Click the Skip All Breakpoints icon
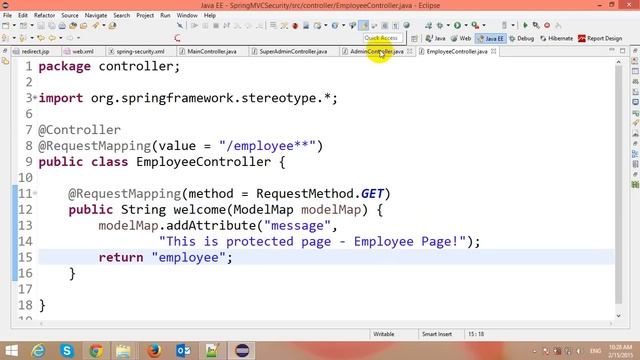 pos(180,25)
